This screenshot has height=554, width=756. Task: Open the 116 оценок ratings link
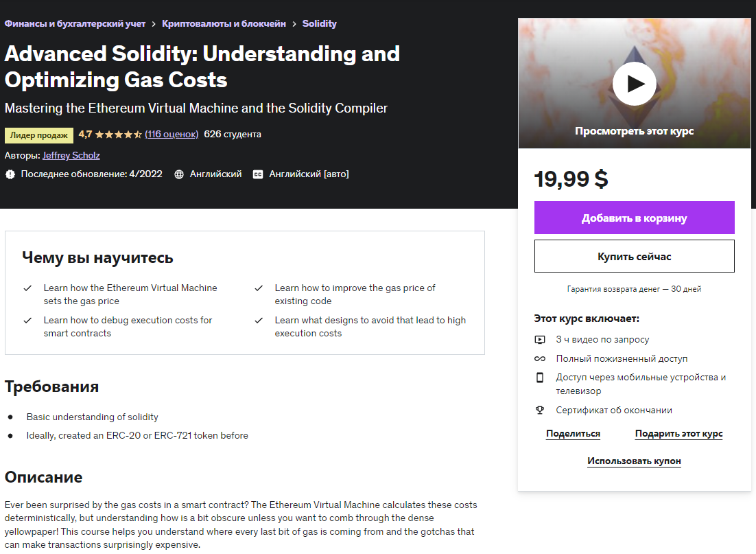[172, 134]
